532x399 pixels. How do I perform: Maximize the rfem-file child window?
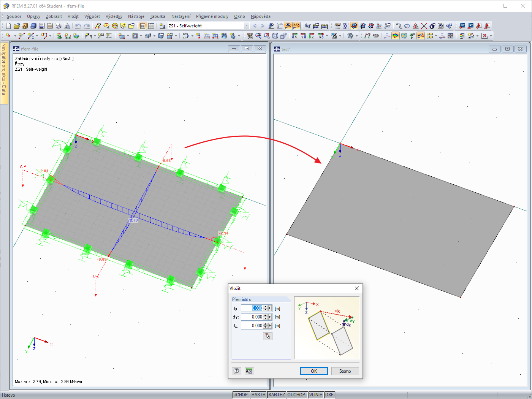pyautogui.click(x=247, y=49)
